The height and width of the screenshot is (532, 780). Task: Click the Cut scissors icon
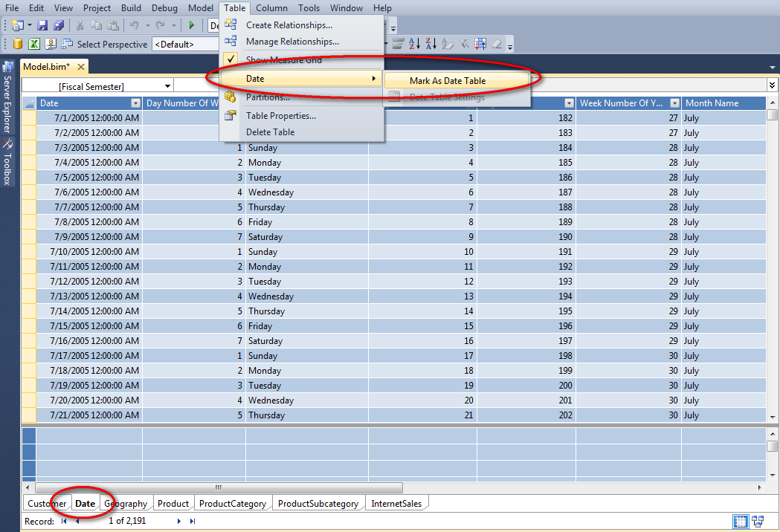coord(80,25)
